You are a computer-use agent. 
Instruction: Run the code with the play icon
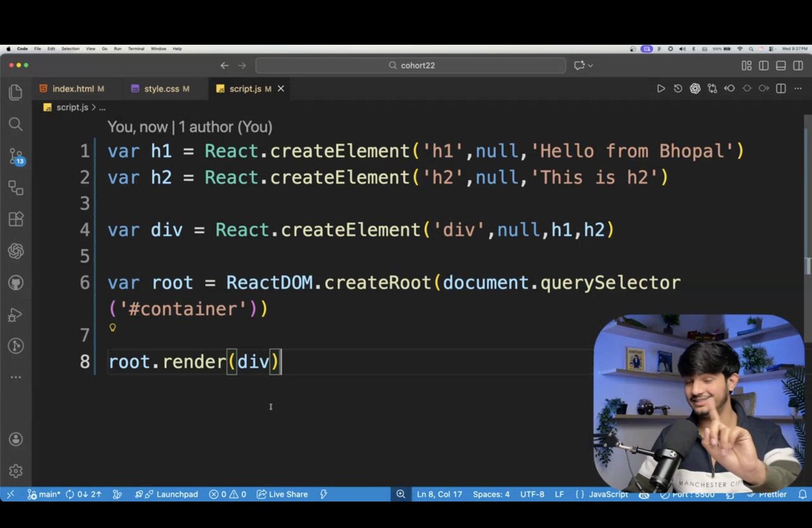tap(661, 89)
